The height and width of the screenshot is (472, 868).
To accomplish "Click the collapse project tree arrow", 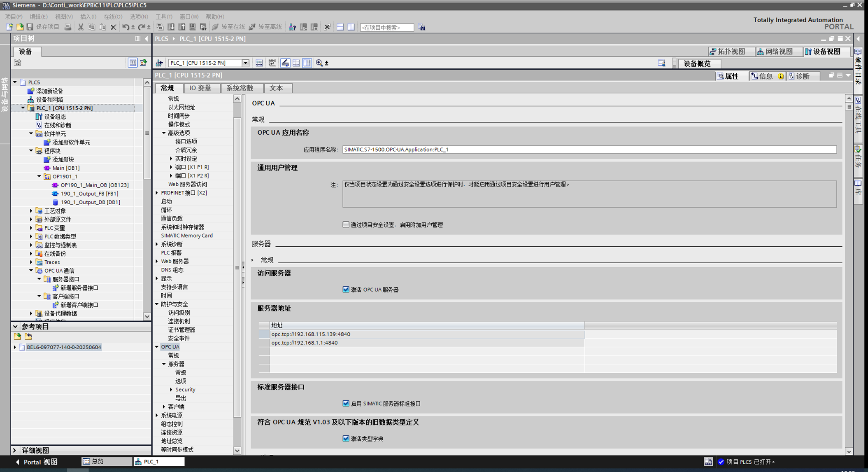I will (x=147, y=39).
